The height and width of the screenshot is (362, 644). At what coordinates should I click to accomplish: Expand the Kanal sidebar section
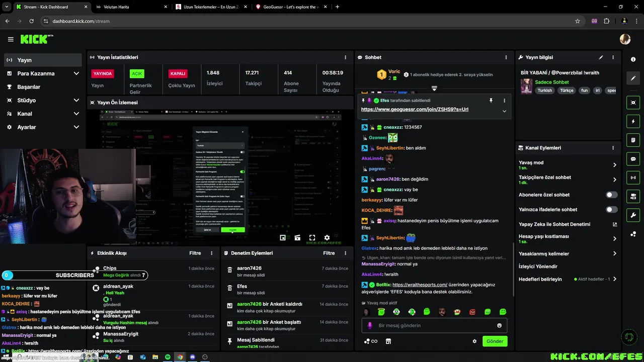point(43,114)
